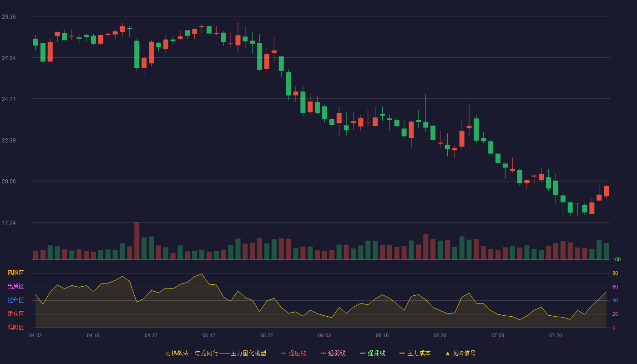Click the 06-03 date label
The image size is (637, 364).
click(x=324, y=335)
